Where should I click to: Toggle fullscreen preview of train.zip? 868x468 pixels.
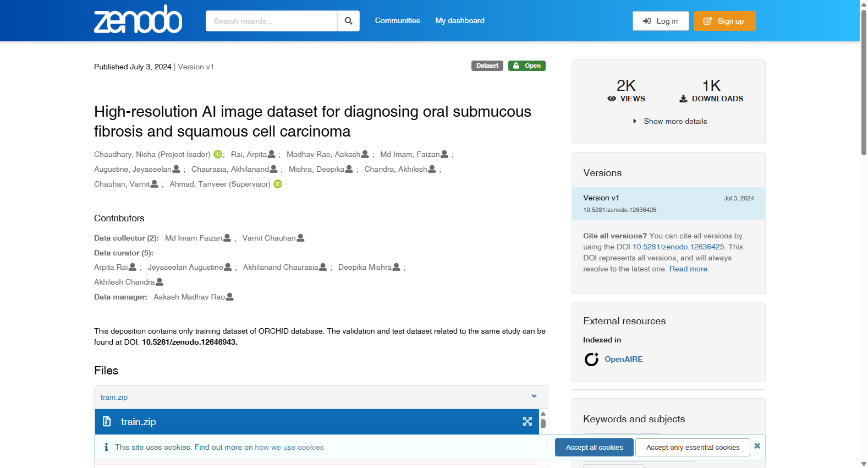tap(528, 421)
